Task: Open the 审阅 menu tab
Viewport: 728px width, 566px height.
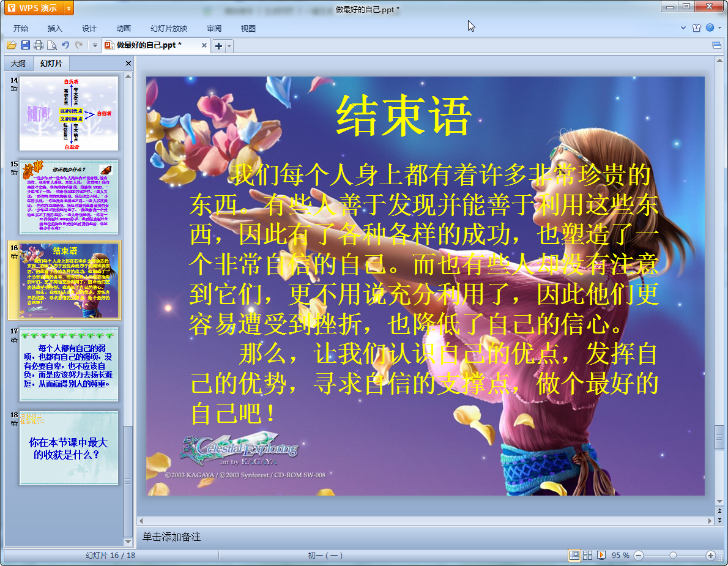Action: coord(214,28)
